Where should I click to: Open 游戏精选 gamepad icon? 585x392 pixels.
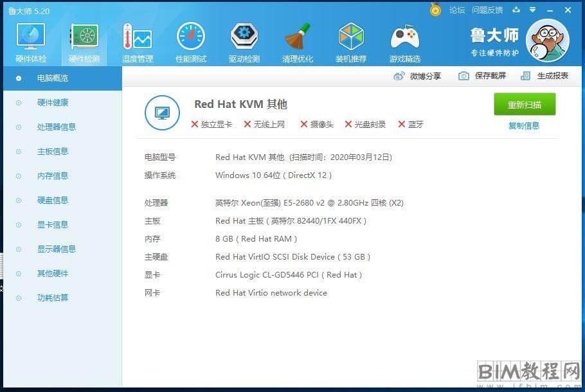click(x=405, y=42)
